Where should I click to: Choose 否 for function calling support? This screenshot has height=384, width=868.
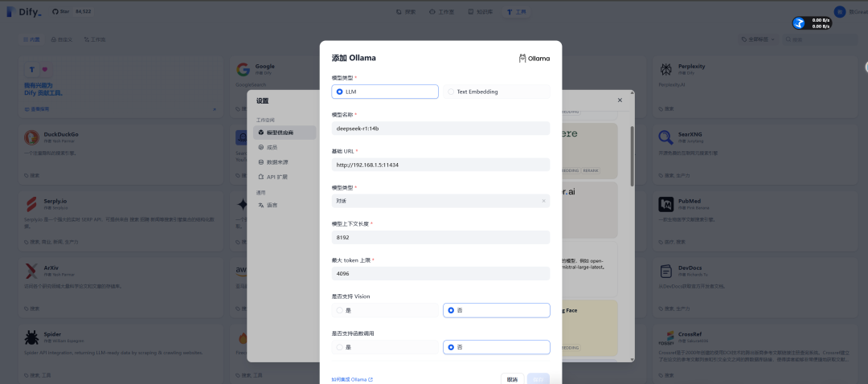tap(497, 347)
